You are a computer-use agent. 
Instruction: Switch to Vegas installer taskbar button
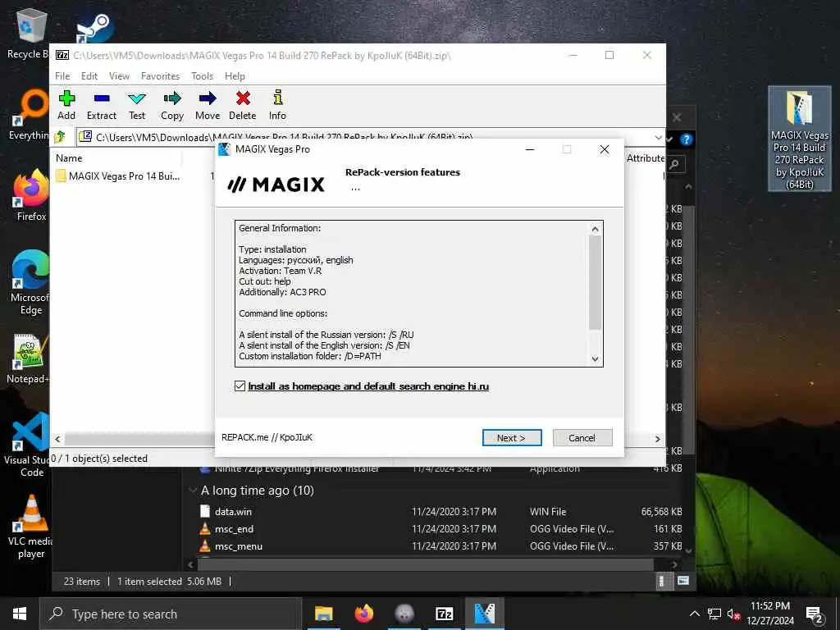484,614
